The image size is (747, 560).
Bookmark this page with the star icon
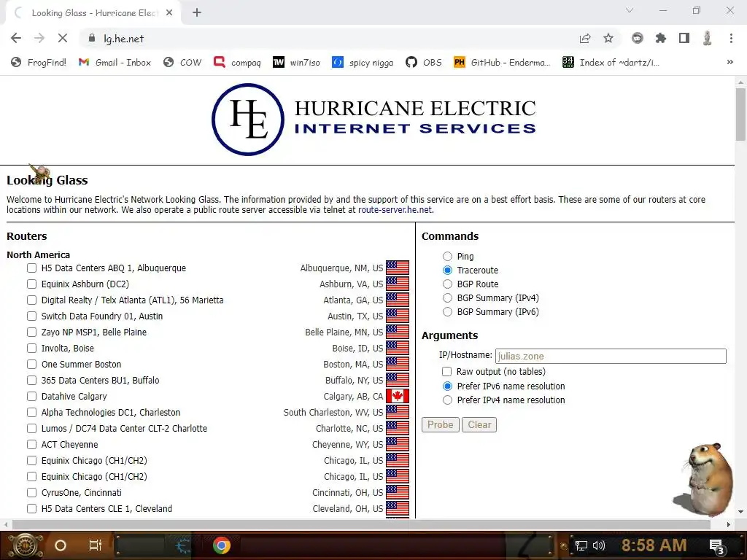tap(608, 39)
